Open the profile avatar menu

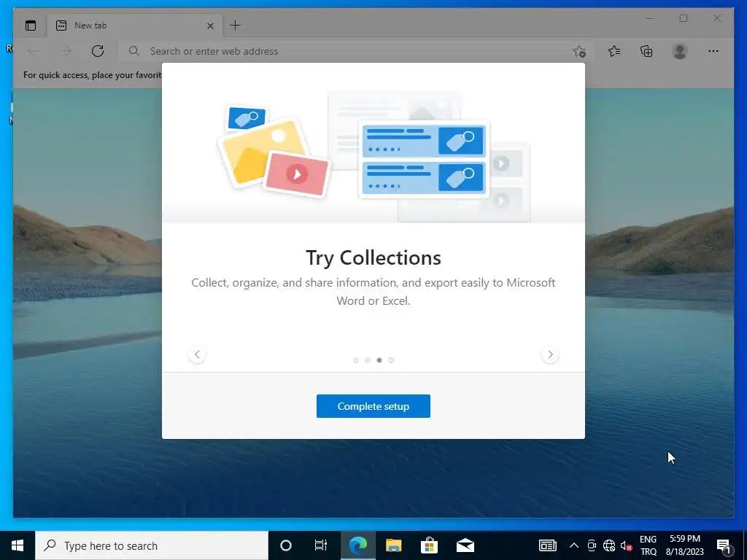[680, 51]
